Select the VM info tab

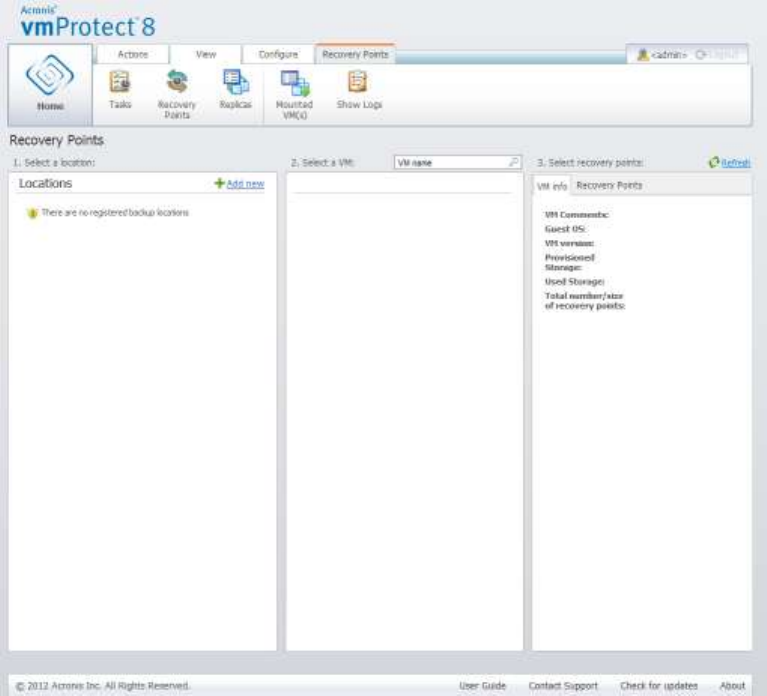(552, 186)
